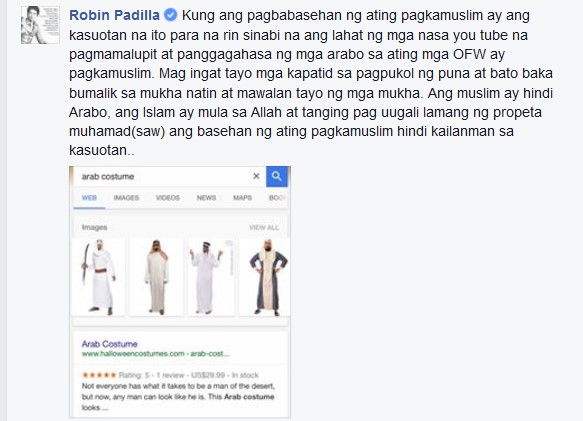Click the Images section heading
This screenshot has width=583, height=421.
(x=94, y=227)
